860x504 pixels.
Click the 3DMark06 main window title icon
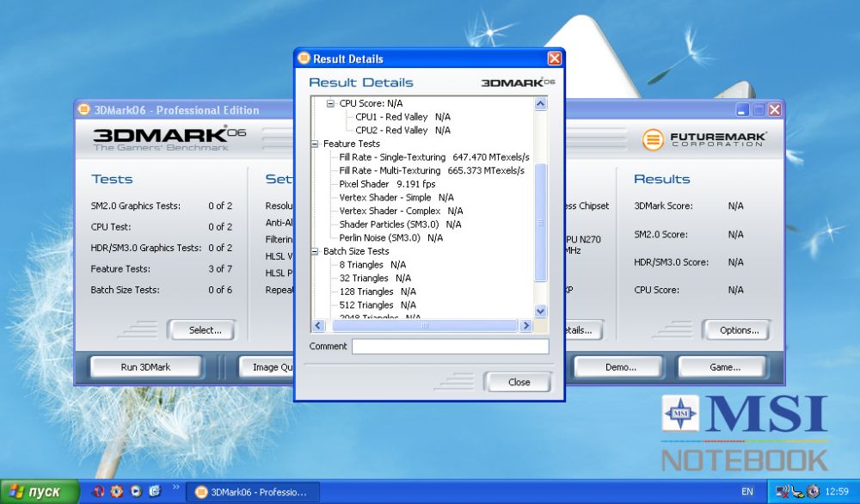[83, 110]
